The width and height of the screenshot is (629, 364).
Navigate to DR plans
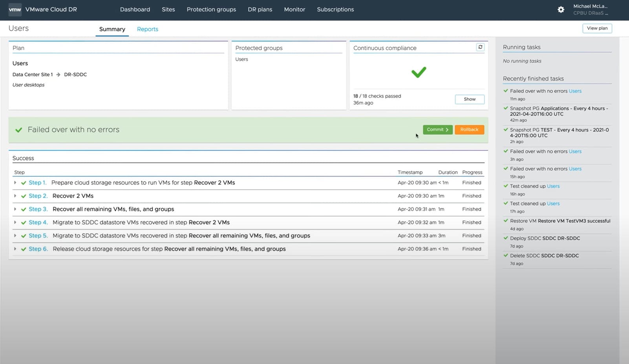tap(260, 9)
